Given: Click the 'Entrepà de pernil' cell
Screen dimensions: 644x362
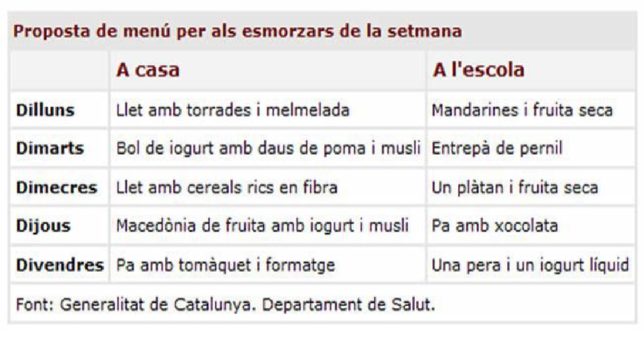Looking at the screenshot, I should click(497, 148).
